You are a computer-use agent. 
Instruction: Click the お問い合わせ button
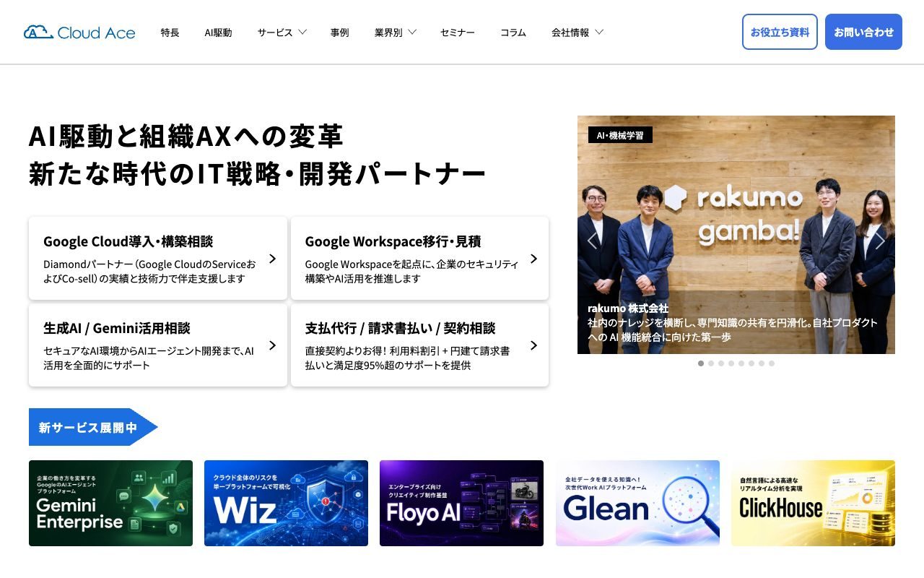[x=863, y=32]
